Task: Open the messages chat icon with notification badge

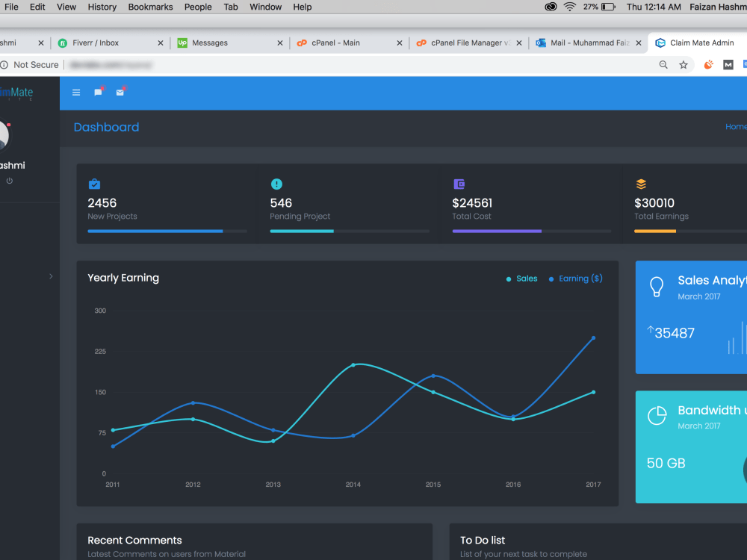Action: [x=98, y=92]
